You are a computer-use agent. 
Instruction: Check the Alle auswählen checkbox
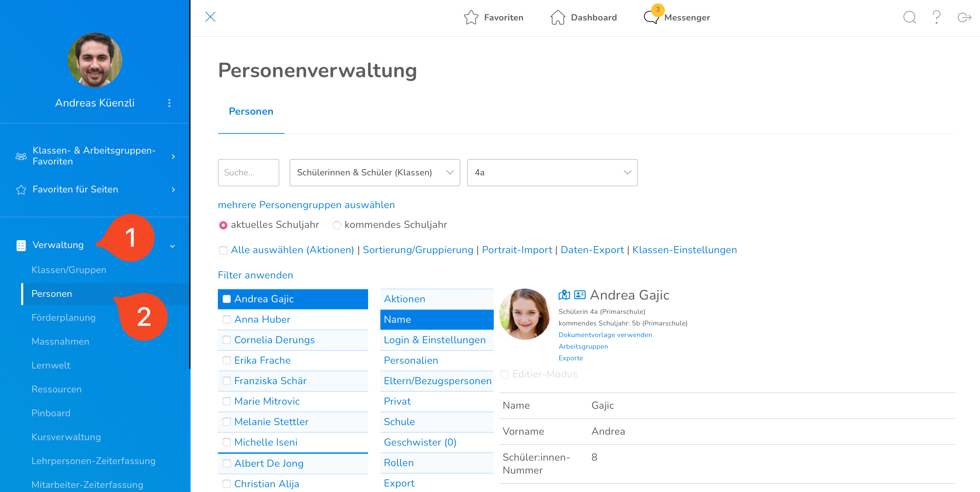223,250
